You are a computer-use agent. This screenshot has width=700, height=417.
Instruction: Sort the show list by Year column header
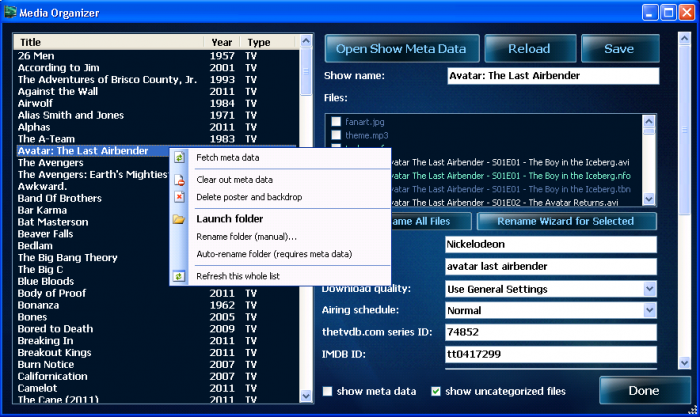(222, 42)
